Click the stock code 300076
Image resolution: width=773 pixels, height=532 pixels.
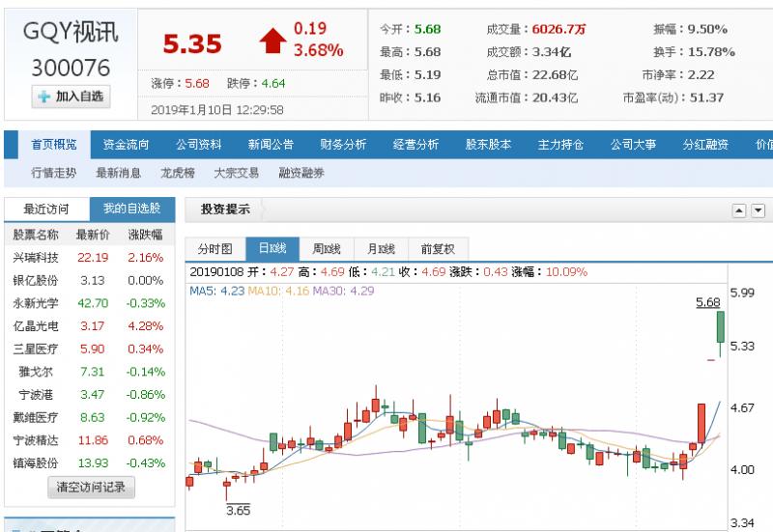click(71, 68)
